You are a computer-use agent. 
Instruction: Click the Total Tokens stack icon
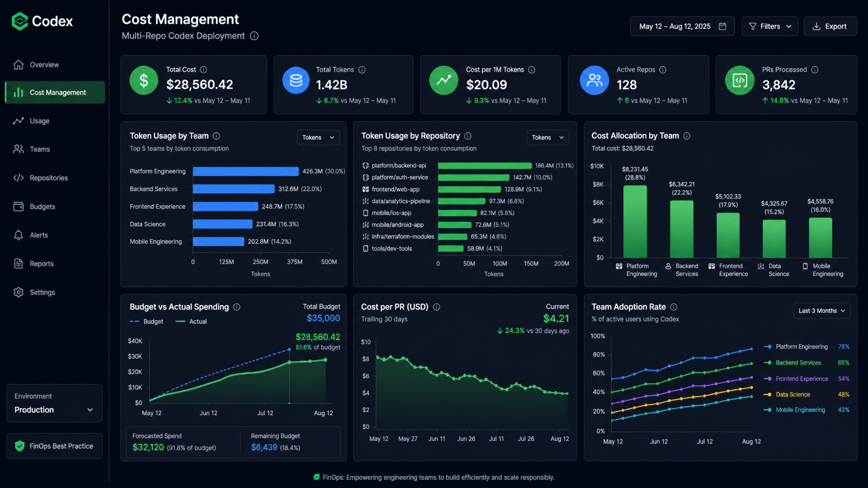click(x=296, y=80)
